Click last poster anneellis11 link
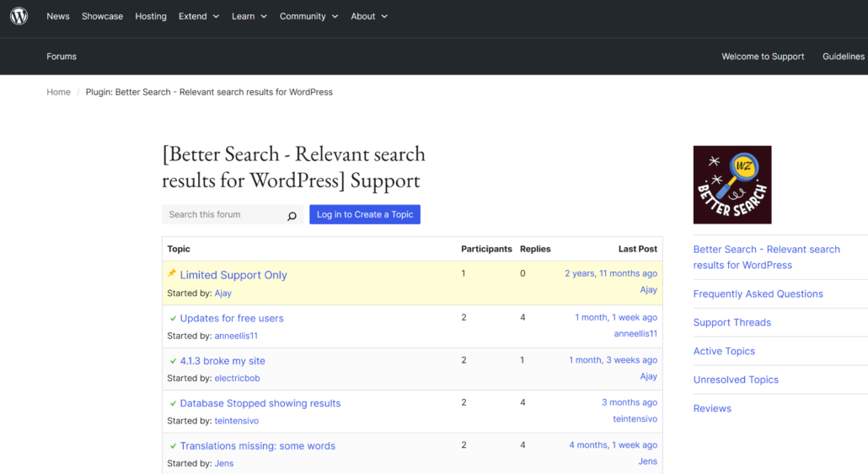This screenshot has width=868, height=474. 635,334
